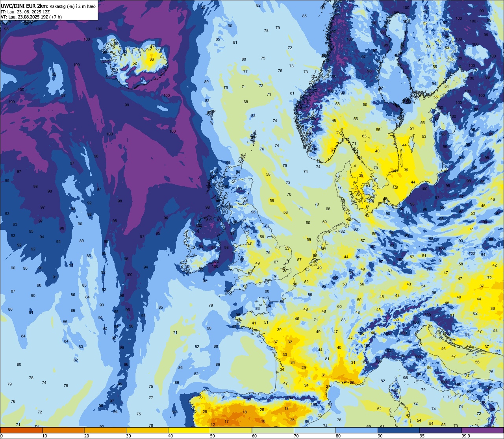Click the navy 95–99.9 legend swatch
The image size is (504, 439).
tap(441, 430)
